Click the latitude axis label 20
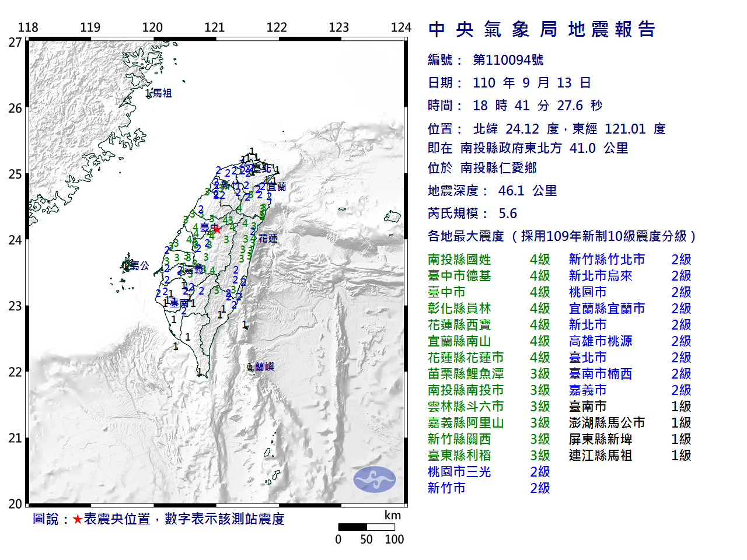 pyautogui.click(x=15, y=504)
